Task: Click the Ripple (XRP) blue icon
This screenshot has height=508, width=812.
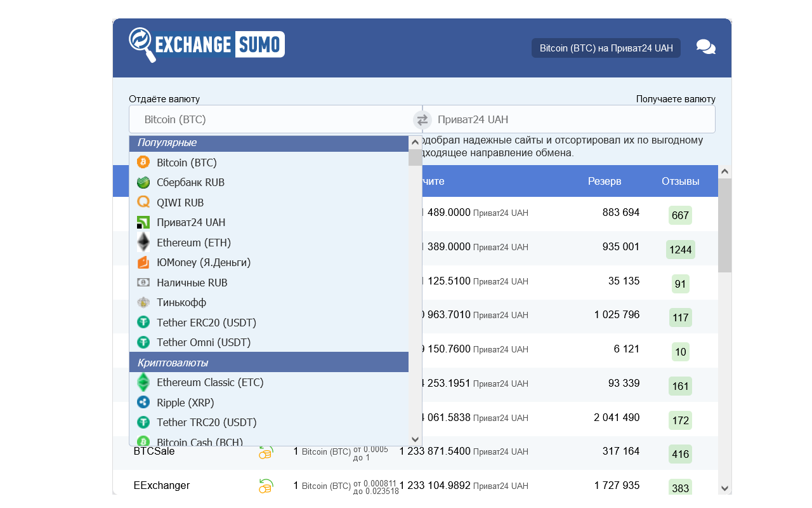Action: [x=143, y=403]
